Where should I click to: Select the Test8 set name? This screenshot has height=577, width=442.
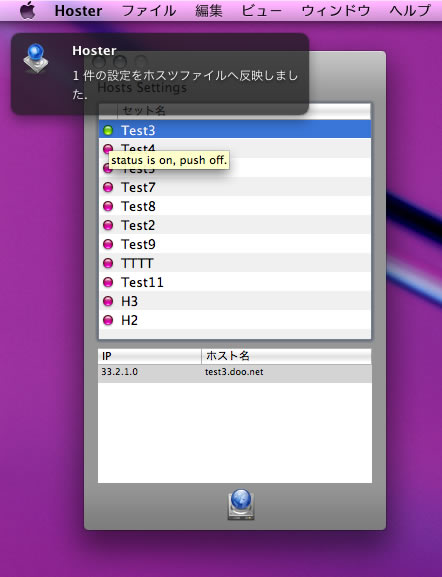(x=138, y=206)
